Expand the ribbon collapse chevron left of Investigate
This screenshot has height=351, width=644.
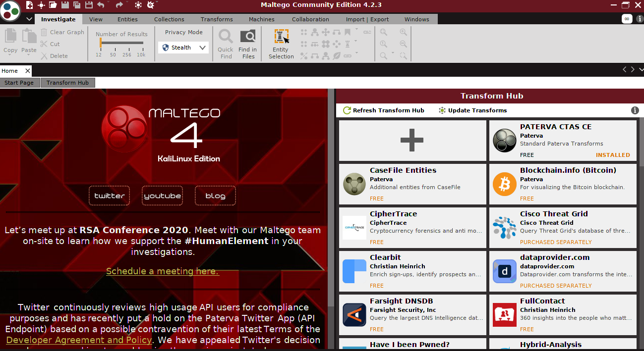(29, 19)
